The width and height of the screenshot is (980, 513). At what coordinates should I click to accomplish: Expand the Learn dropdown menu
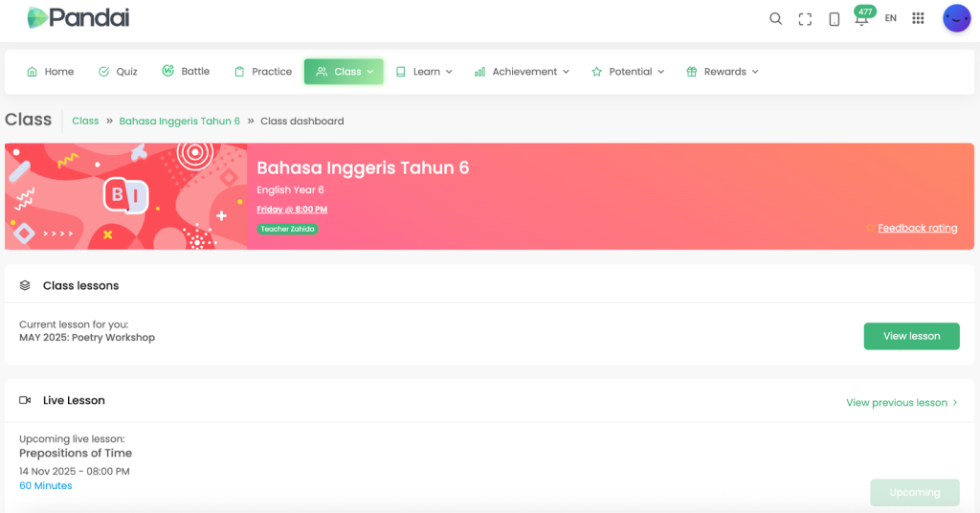click(x=424, y=72)
